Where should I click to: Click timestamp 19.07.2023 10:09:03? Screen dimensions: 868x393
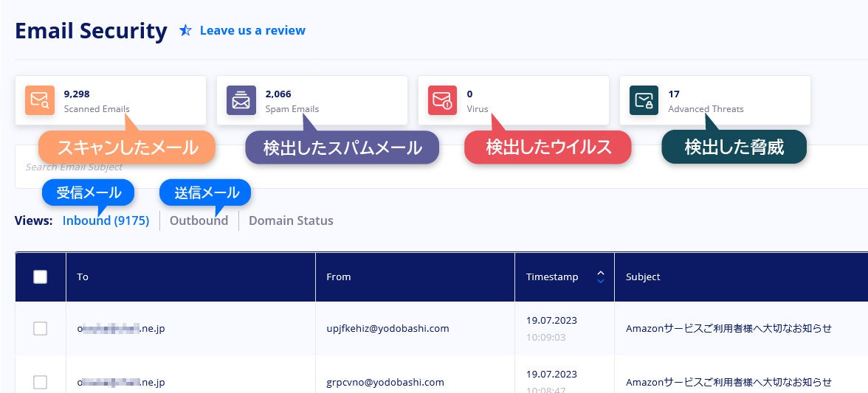551,328
